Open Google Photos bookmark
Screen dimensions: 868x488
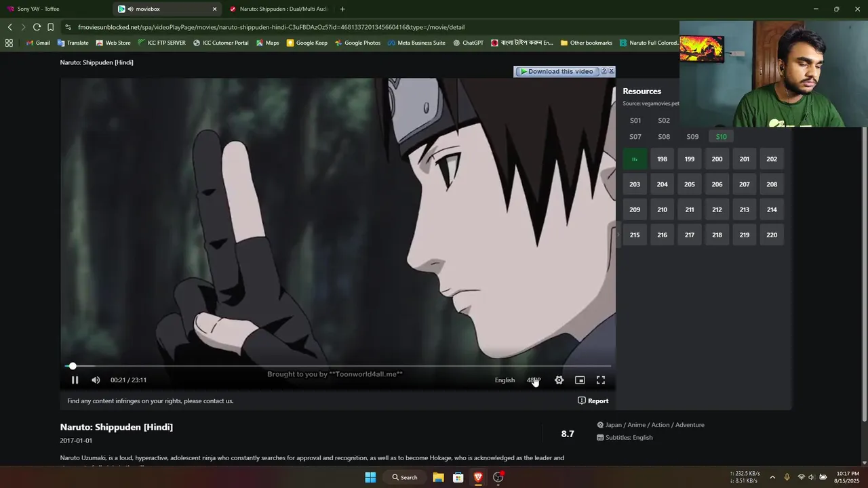(x=358, y=43)
